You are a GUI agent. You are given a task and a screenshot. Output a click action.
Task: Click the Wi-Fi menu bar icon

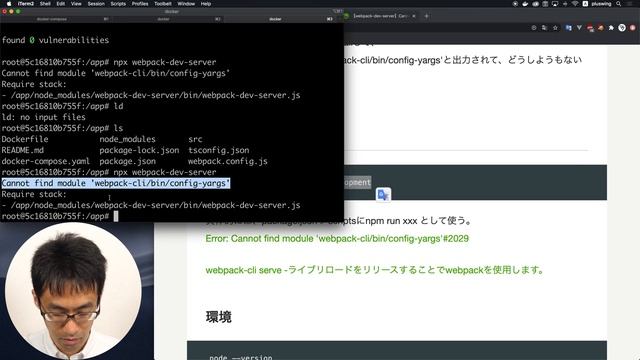coord(575,4)
